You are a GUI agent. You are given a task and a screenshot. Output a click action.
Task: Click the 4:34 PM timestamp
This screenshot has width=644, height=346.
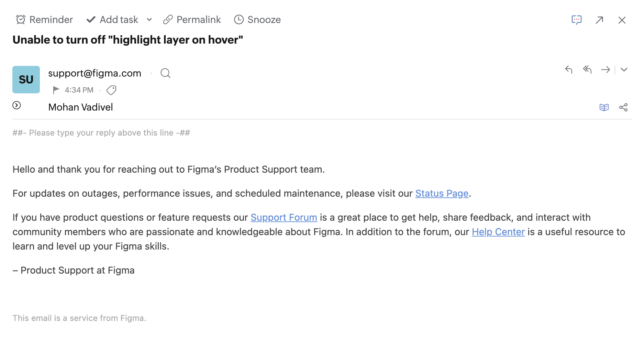pos(79,90)
